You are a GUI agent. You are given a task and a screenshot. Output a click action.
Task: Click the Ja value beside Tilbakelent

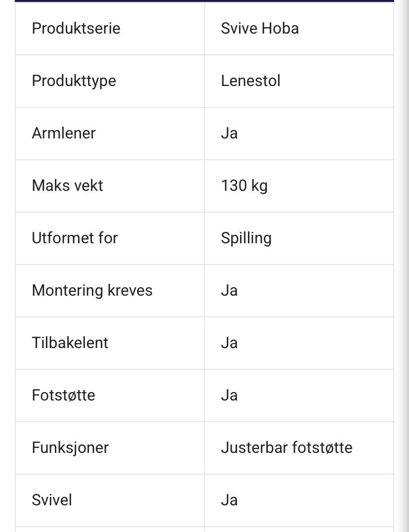(x=229, y=343)
